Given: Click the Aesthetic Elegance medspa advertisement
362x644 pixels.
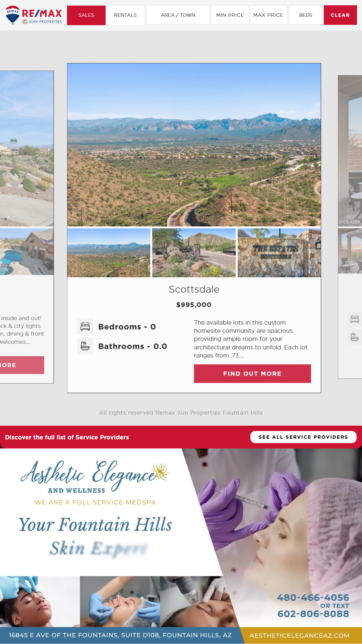Looking at the screenshot, I should click(x=181, y=546).
